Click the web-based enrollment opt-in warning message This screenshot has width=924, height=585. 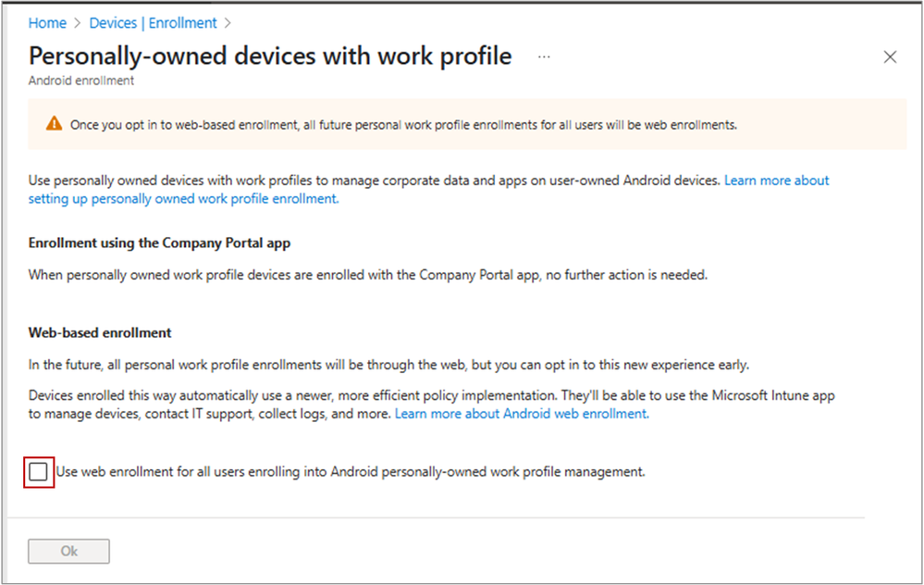tap(403, 125)
